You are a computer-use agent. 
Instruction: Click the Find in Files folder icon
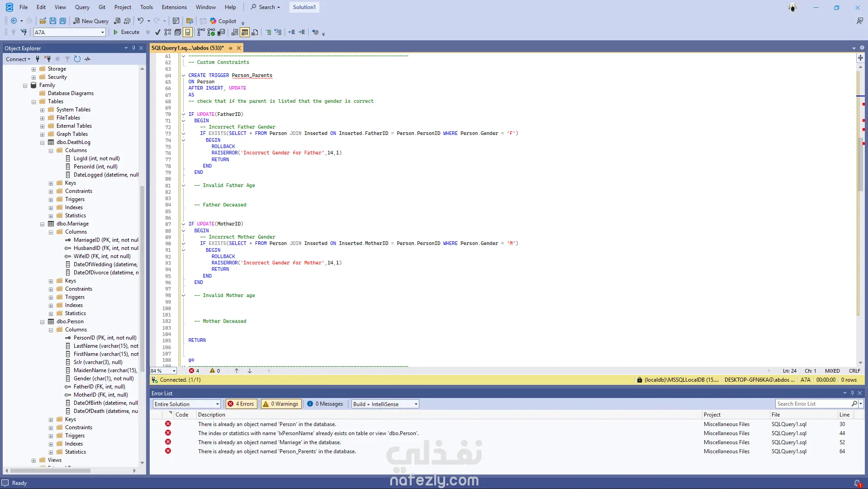(x=190, y=21)
